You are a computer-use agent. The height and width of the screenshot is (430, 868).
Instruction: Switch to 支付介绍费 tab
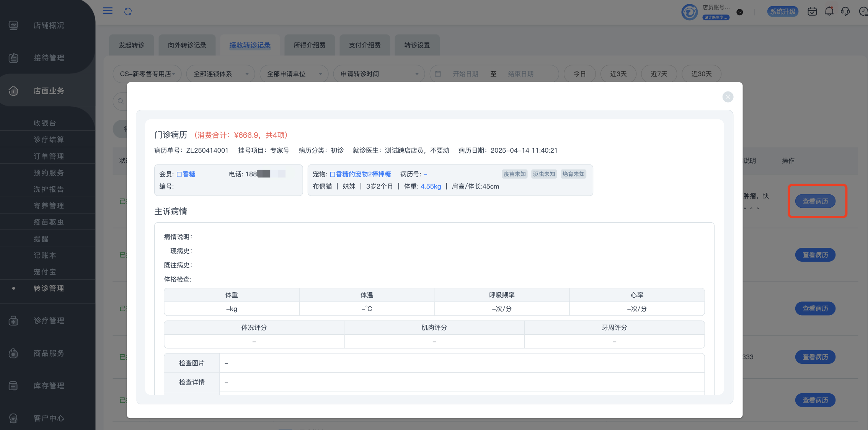[x=364, y=45]
